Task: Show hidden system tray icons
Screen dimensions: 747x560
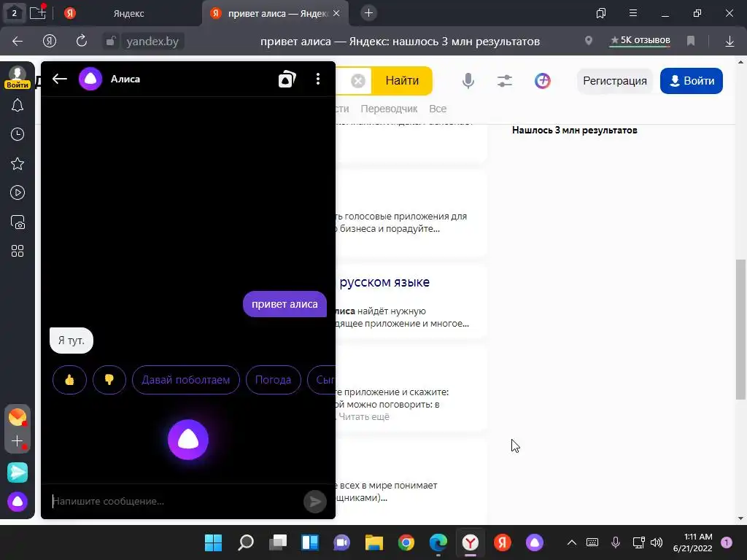Action: coord(572,542)
